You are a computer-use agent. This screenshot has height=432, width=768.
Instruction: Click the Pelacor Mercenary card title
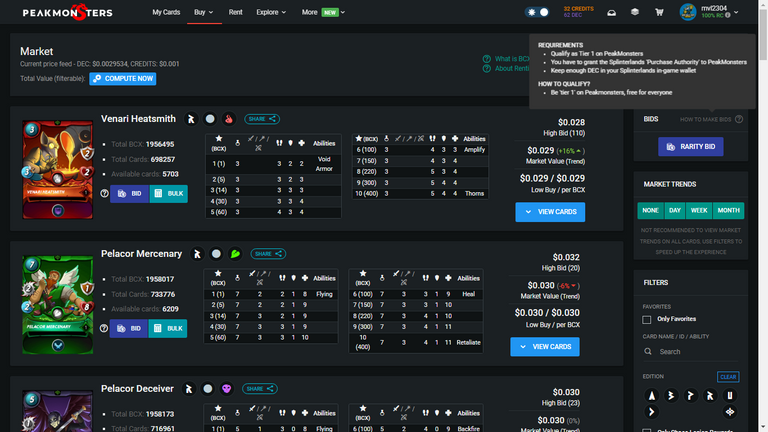(142, 254)
